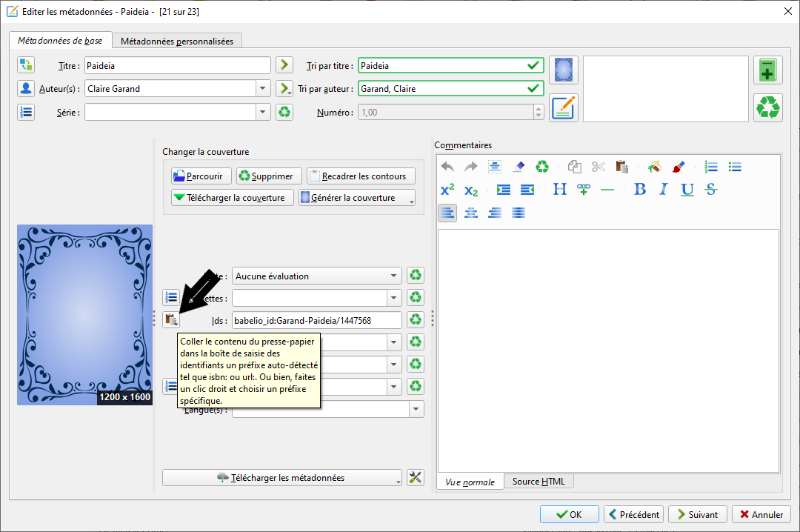Toggle bold formatting
This screenshot has height=532, width=800.
click(640, 190)
